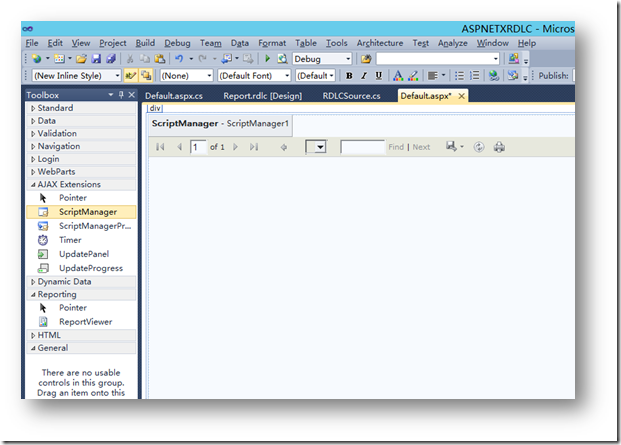Open the New Inline Style dropdown
This screenshot has width=621, height=445.
[x=117, y=76]
